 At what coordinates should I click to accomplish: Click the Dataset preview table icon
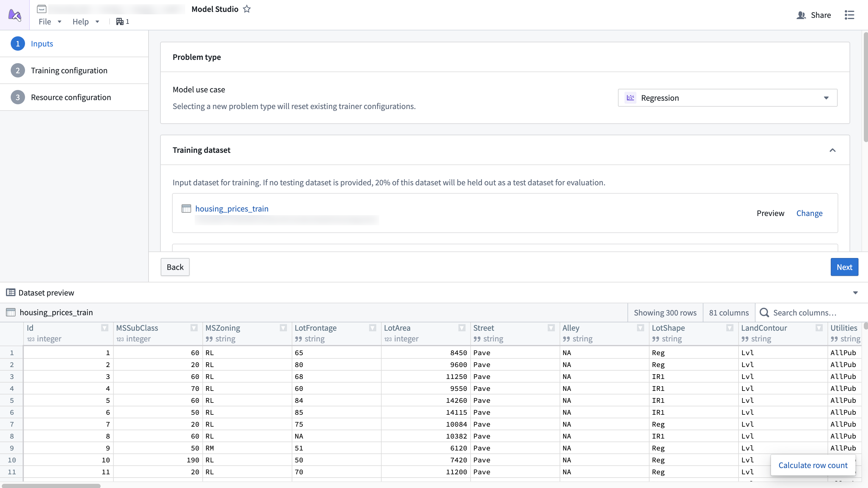(x=11, y=292)
